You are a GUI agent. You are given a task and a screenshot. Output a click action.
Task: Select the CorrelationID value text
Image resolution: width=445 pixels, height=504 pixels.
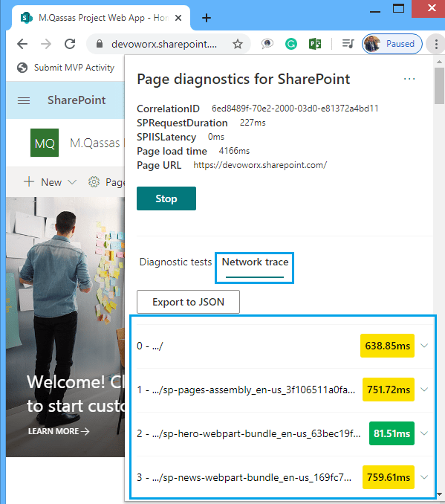coord(295,109)
